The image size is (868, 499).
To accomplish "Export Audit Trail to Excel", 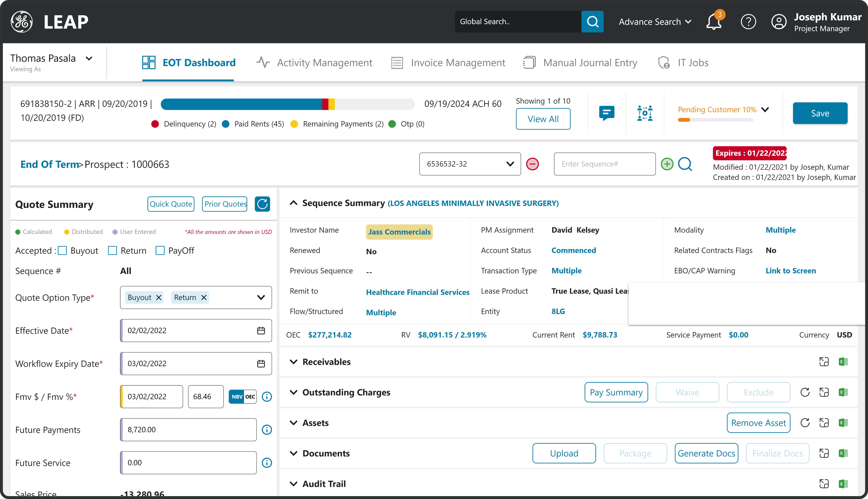I will (843, 484).
